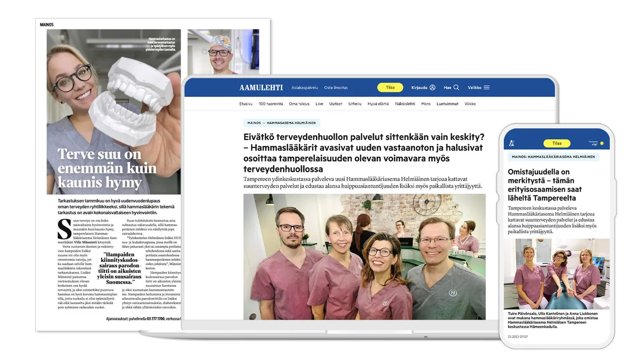This screenshot has height=362, width=644.
Task: Click the Mainos Hammasasema Helmiäinen tag
Action: click(281, 123)
